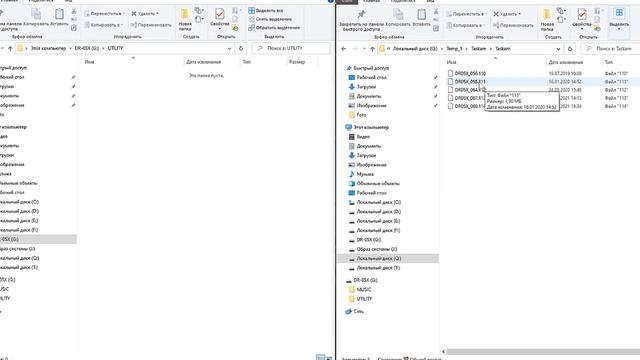Create New folder in left UTILITY window
640x360 pixels.
point(185,19)
